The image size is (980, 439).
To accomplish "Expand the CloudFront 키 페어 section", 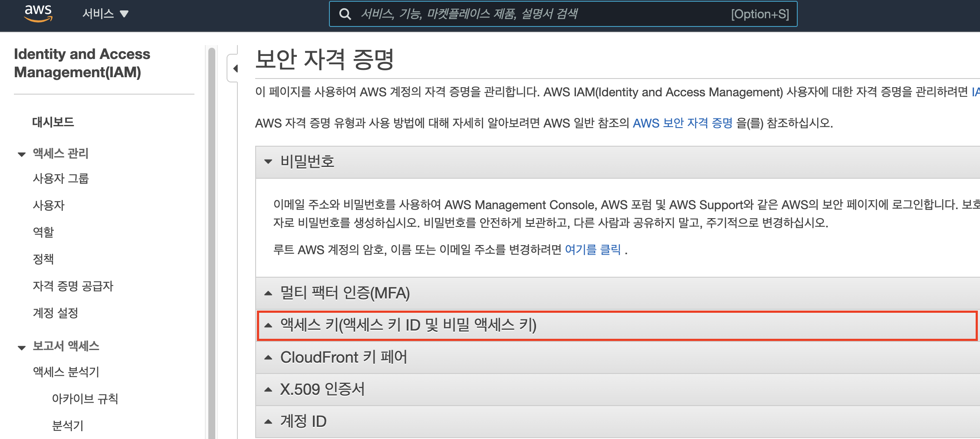I will tap(618, 357).
